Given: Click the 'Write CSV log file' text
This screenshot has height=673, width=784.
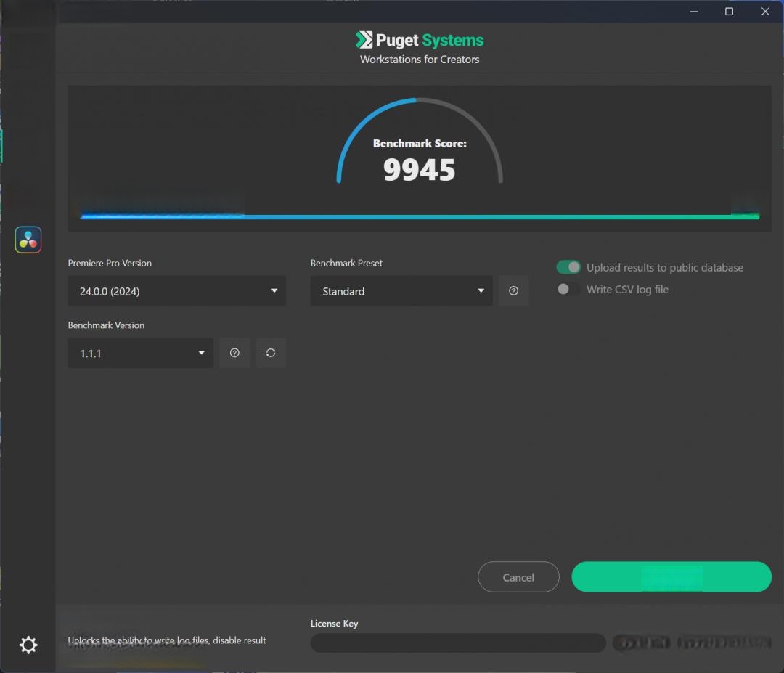Looking at the screenshot, I should 627,290.
